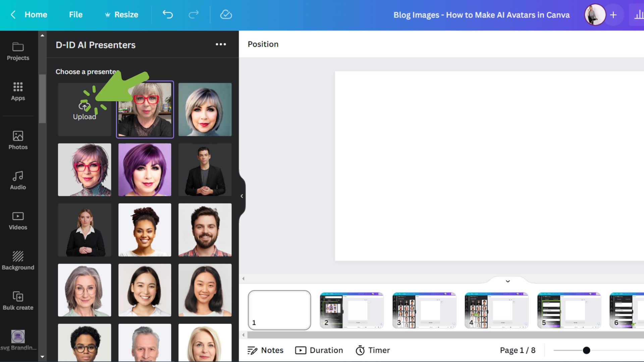Click the sidebar scroll down arrow

click(42, 357)
